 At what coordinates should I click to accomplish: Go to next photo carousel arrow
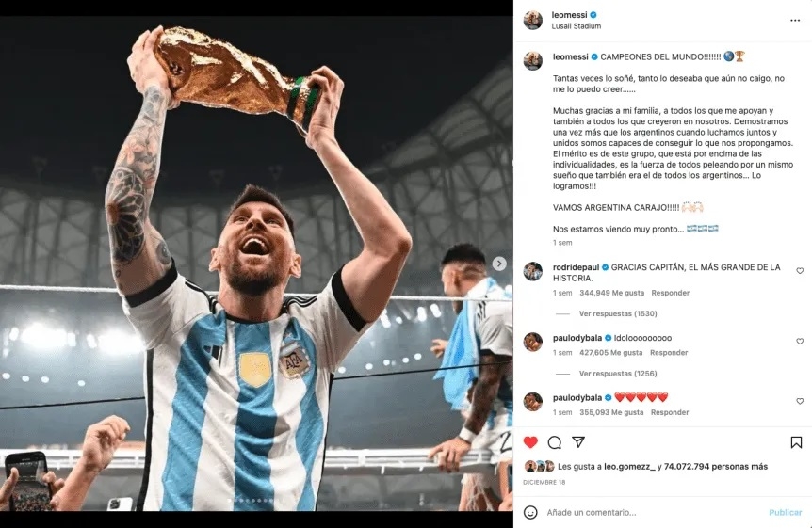[499, 264]
